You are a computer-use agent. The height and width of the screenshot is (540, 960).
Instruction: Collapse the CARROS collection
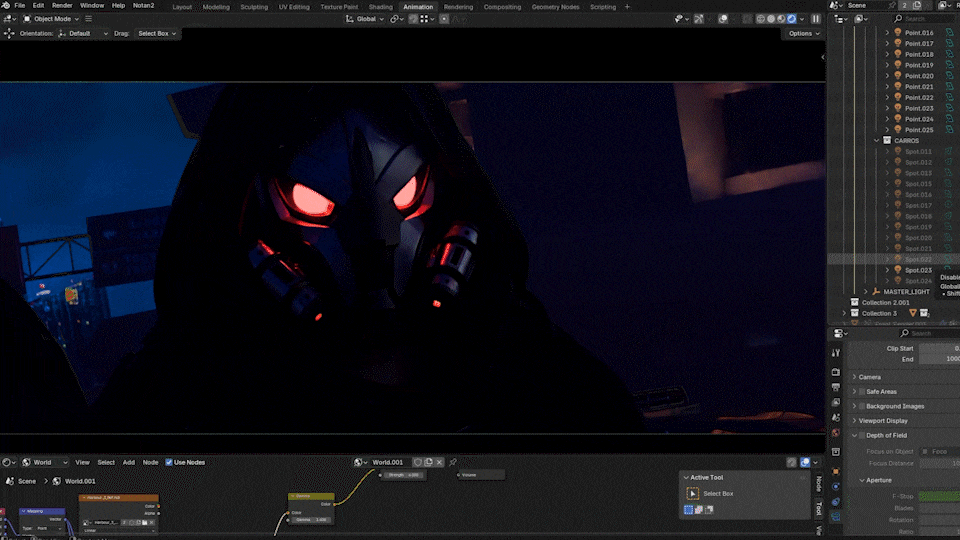[877, 141]
